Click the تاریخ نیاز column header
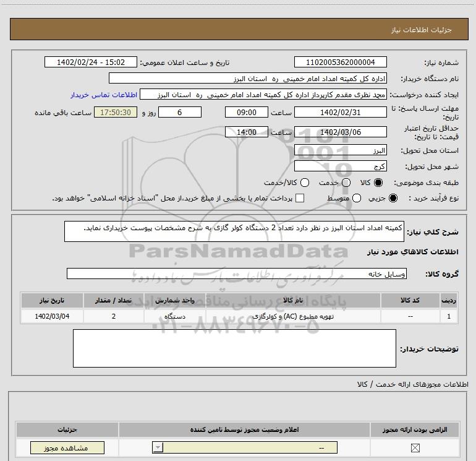This screenshot has height=461, width=476. [52, 300]
